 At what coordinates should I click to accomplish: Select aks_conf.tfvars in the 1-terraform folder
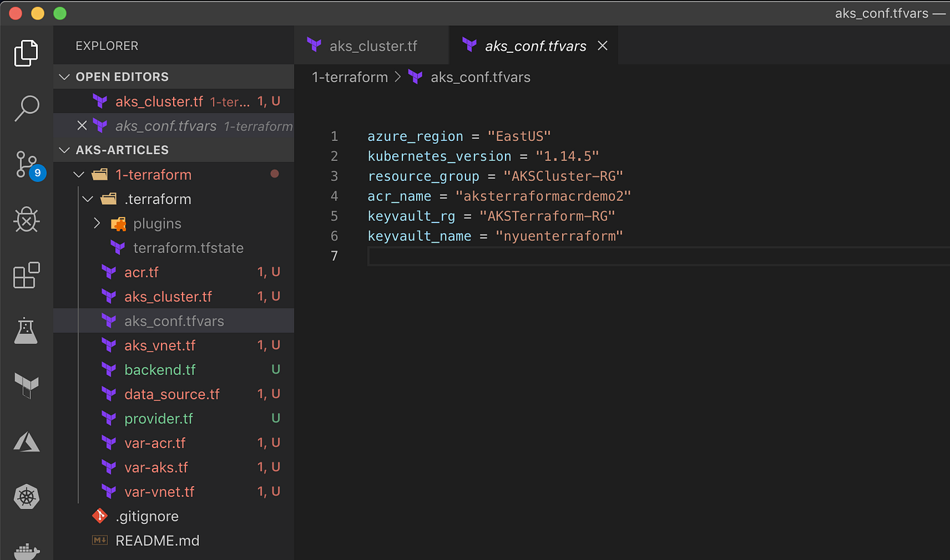(174, 321)
